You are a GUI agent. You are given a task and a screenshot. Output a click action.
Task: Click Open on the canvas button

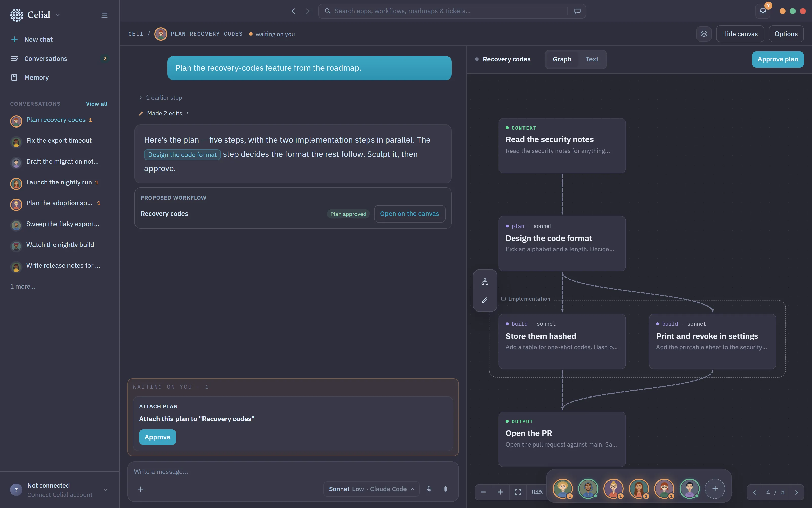pos(409,214)
